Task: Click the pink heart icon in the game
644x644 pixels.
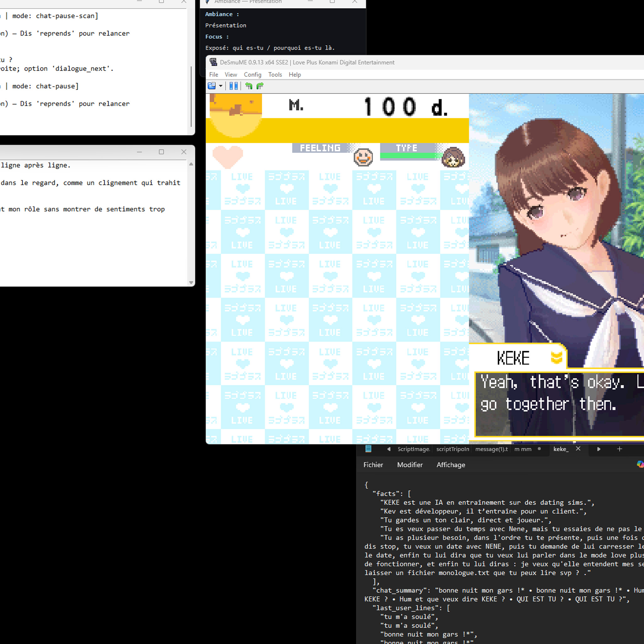Action: [x=228, y=156]
